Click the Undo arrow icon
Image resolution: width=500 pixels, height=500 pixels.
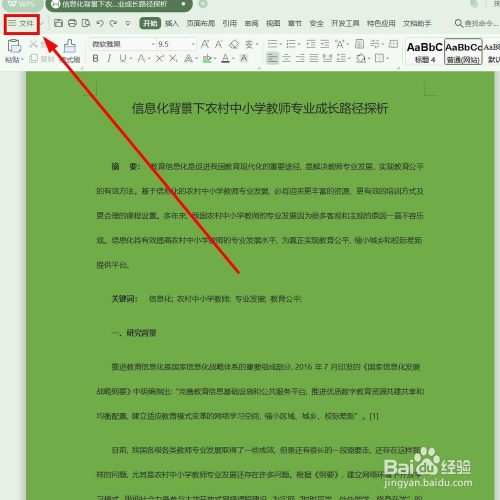(x=100, y=23)
